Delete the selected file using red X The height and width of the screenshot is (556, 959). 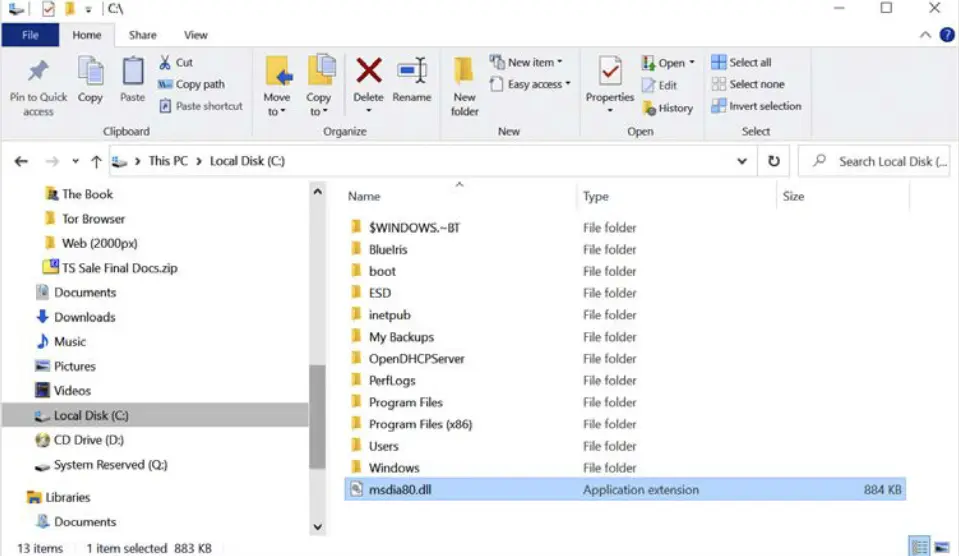(368, 72)
